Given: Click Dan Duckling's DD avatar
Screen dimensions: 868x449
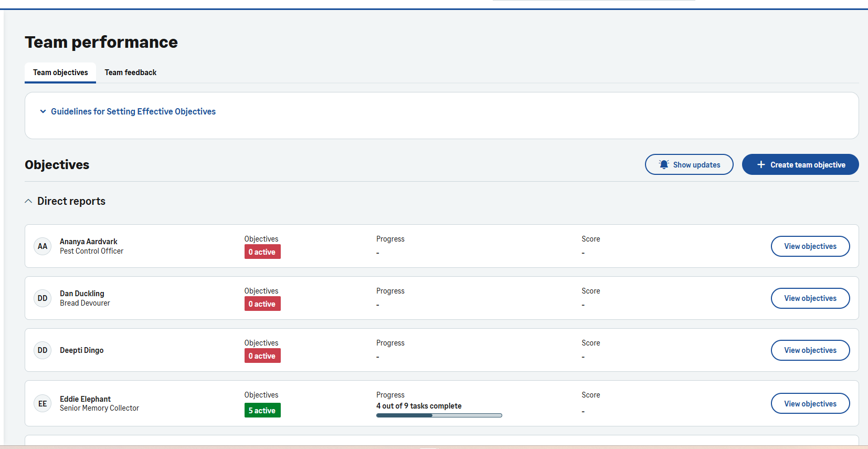Looking at the screenshot, I should [43, 298].
